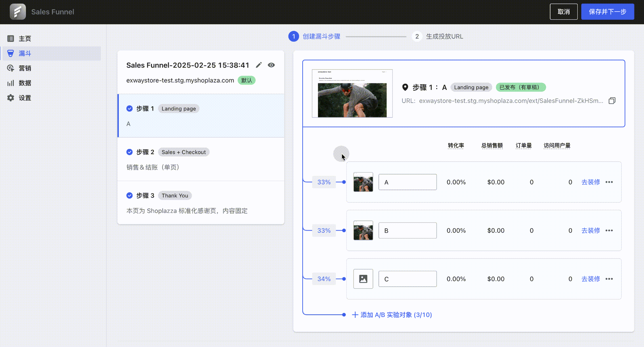Edit funnel name with pencil icon
The width and height of the screenshot is (644, 347).
(x=259, y=65)
